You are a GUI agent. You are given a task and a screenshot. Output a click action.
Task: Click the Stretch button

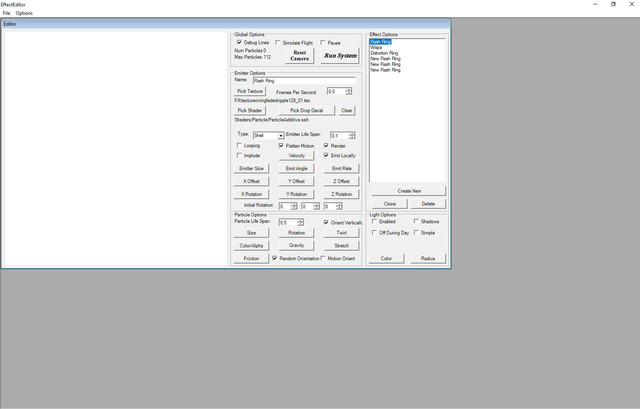point(342,246)
